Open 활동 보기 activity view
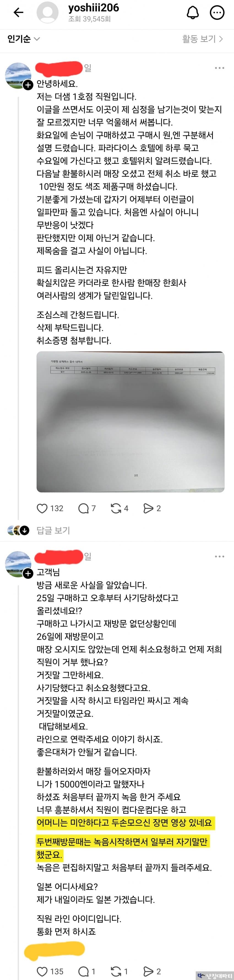The image size is (234, 980). [202, 39]
